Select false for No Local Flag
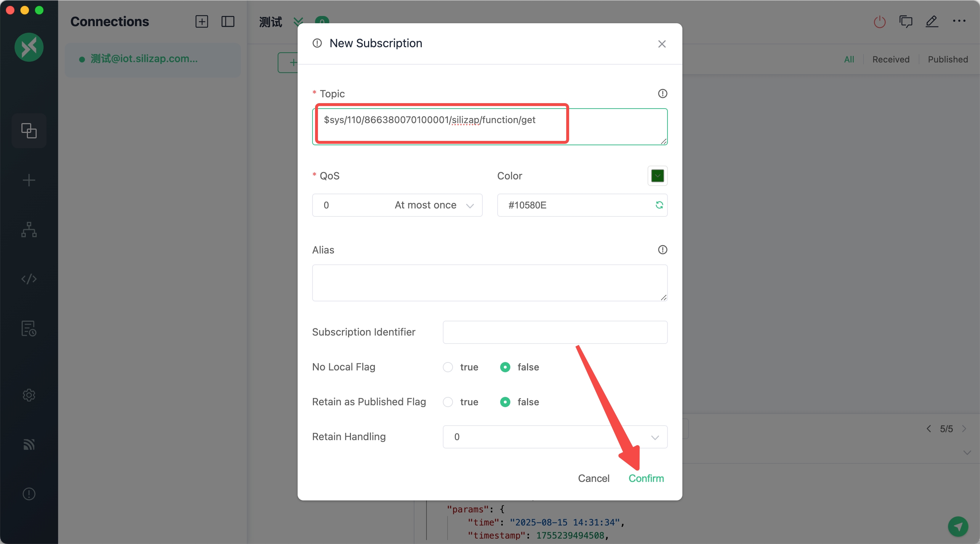 point(505,367)
